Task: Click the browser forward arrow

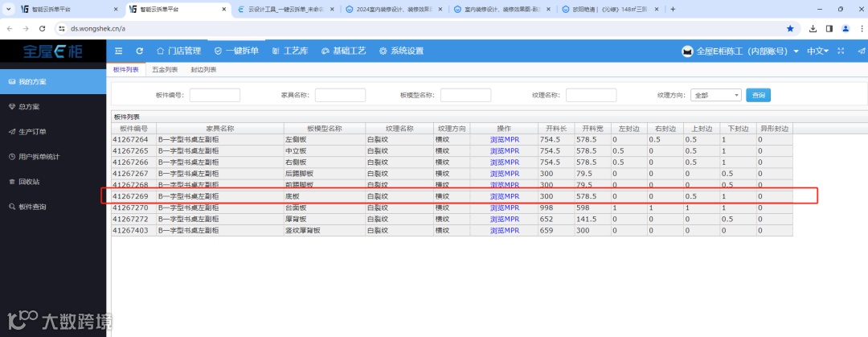Action: [x=26, y=28]
